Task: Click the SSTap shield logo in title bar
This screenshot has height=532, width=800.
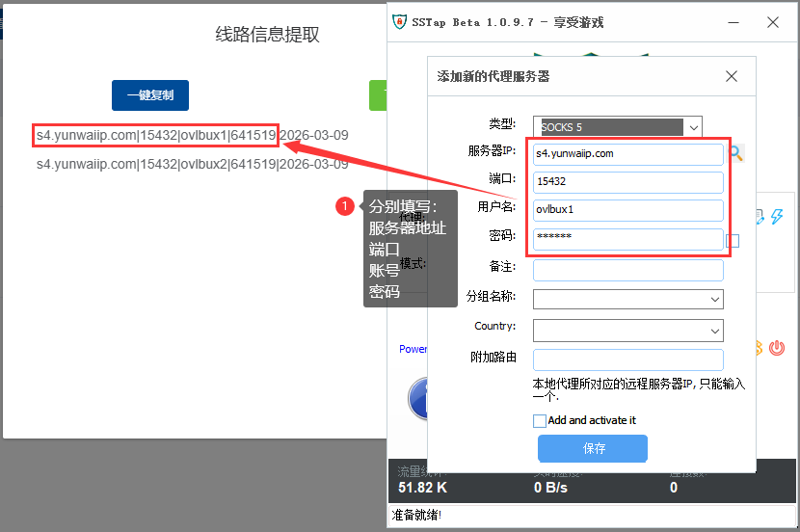Action: coord(401,22)
